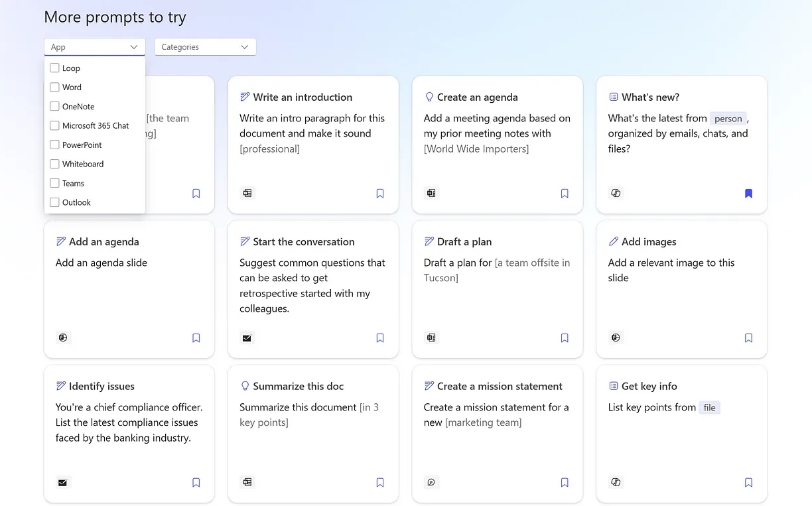Select the Teams checkbox filter
Image resolution: width=812 pixels, height=506 pixels.
point(55,183)
